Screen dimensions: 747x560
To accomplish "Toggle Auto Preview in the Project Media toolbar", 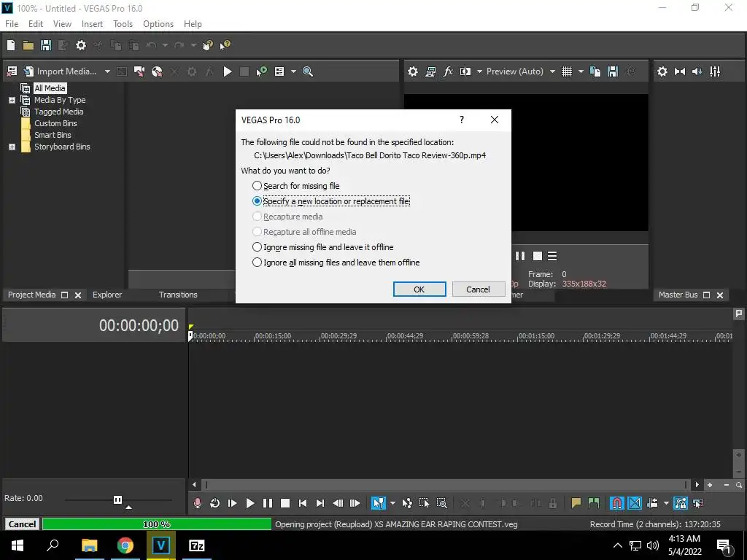I will pyautogui.click(x=262, y=71).
